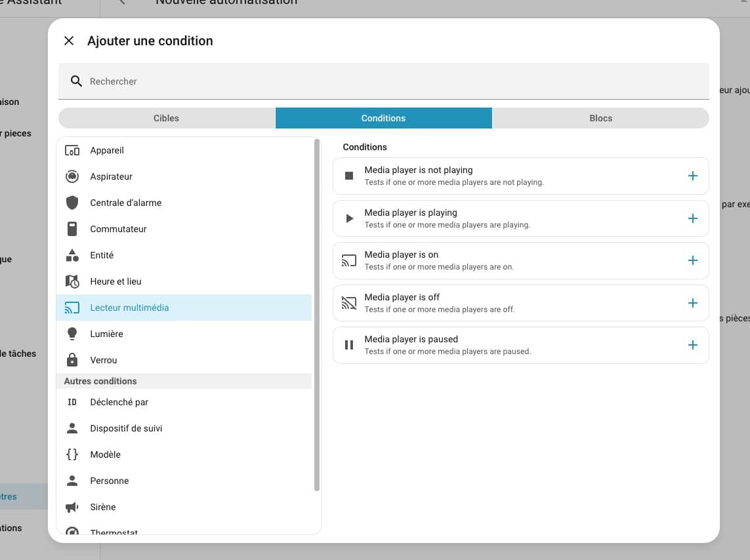Choose the Commutateur category
Viewport: 750px width, 560px height.
point(118,229)
